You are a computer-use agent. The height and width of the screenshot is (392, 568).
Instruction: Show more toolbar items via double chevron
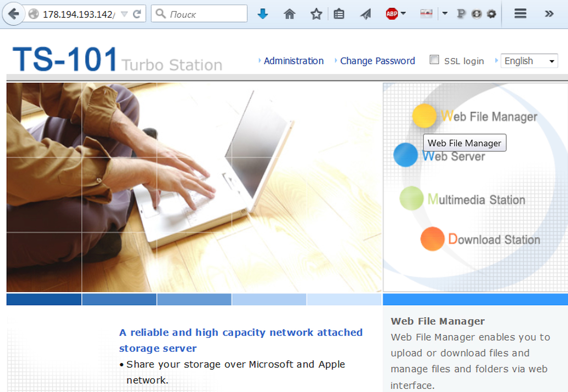click(x=549, y=14)
